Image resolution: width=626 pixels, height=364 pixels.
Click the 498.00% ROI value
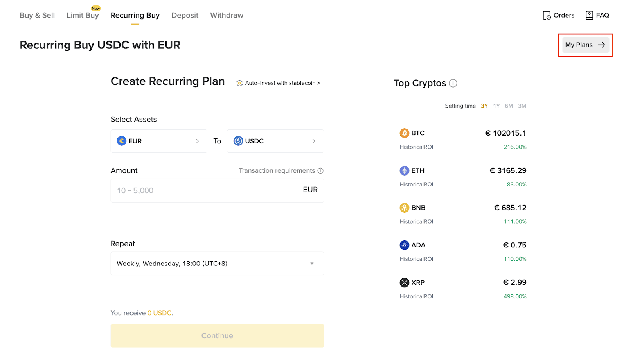[x=515, y=297]
